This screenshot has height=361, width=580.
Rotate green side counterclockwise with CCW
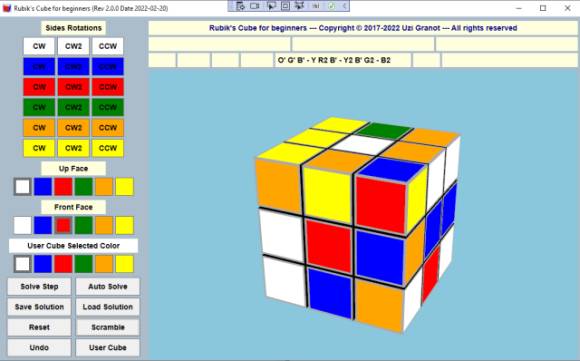[108, 107]
